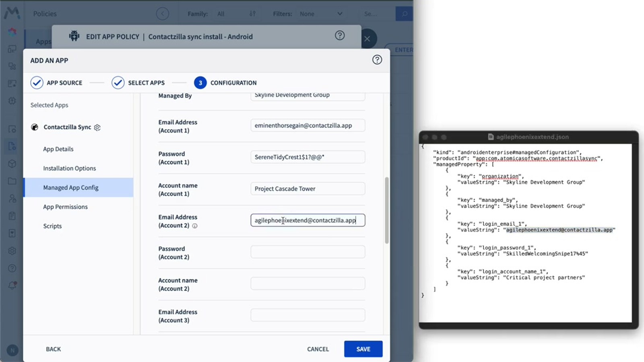Click the empty Email Address (Account 3) field
Screen dimensions: 644x362
point(308,315)
